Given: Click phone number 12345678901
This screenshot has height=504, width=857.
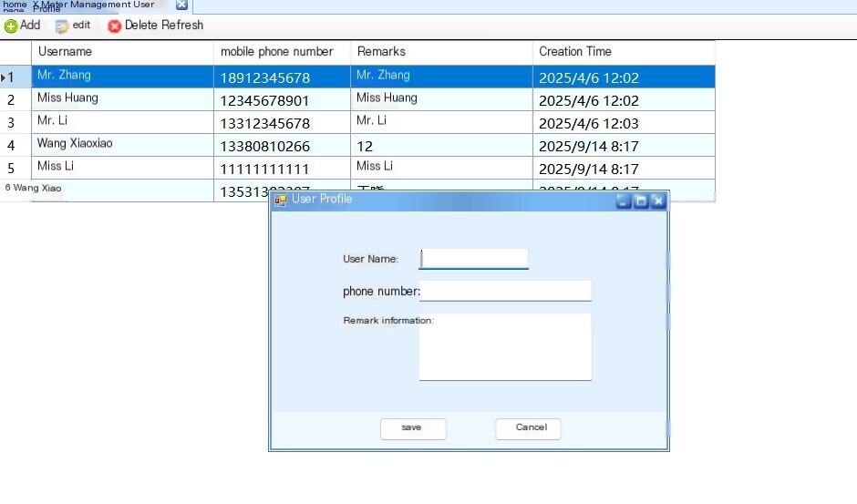Looking at the screenshot, I should coord(282,99).
